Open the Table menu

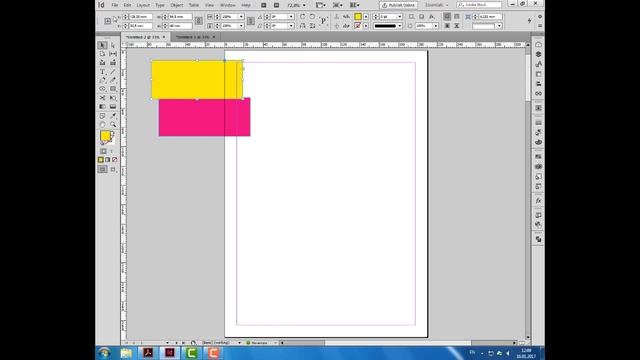tap(194, 5)
